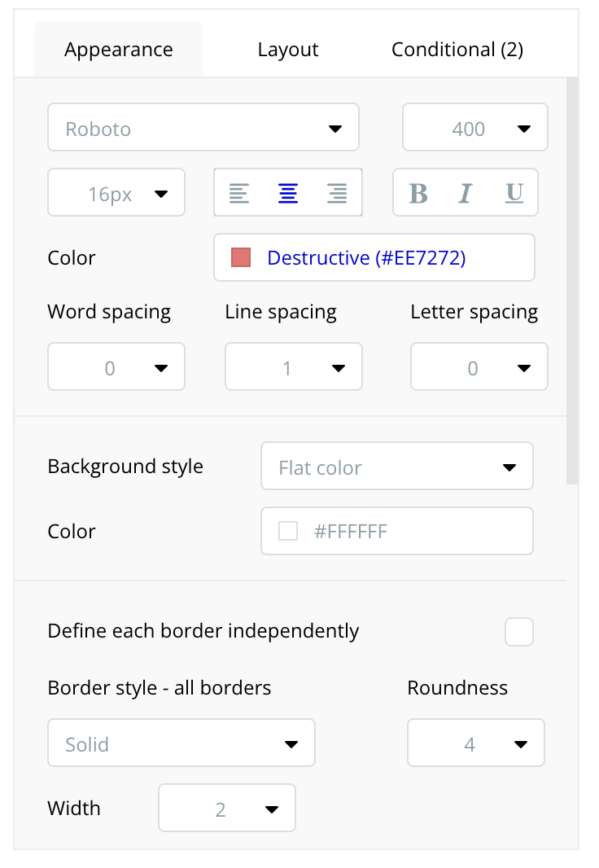599x868 pixels.
Task: Open the Conditional (2) tab
Action: pos(457,50)
